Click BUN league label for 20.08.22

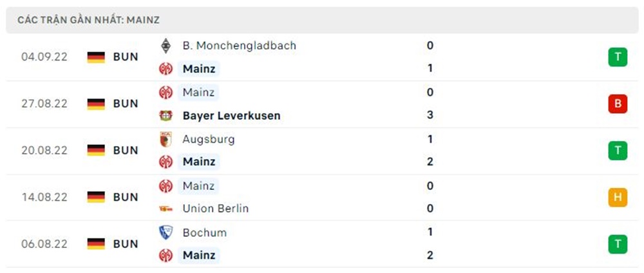[126, 151]
